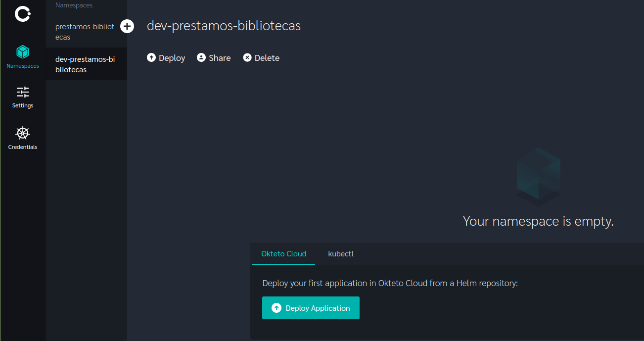Viewport: 644px width, 341px height.
Task: Click the arrow icon inside Deploy Application
Action: point(276,308)
